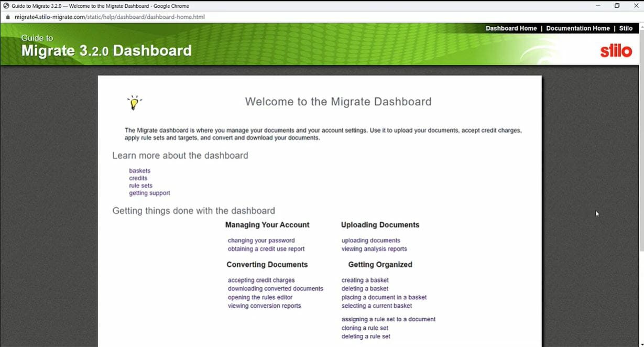Viewport: 644px width, 347px height.
Task: Open selecting a current basket link
Action: click(376, 306)
